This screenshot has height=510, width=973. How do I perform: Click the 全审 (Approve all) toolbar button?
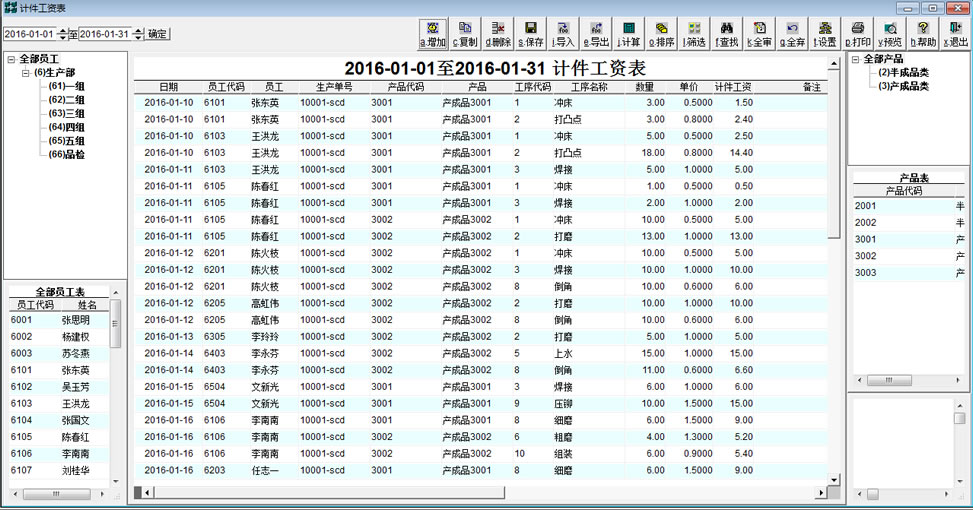760,34
